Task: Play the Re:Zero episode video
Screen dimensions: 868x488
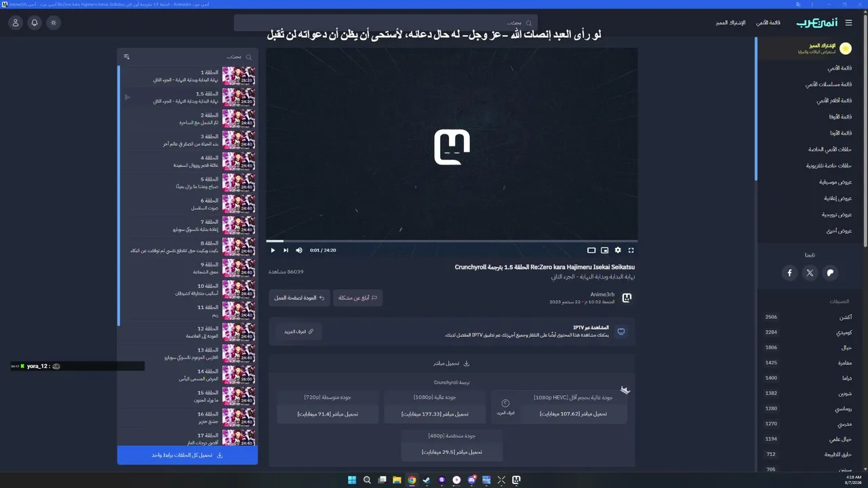Action: 273,250
